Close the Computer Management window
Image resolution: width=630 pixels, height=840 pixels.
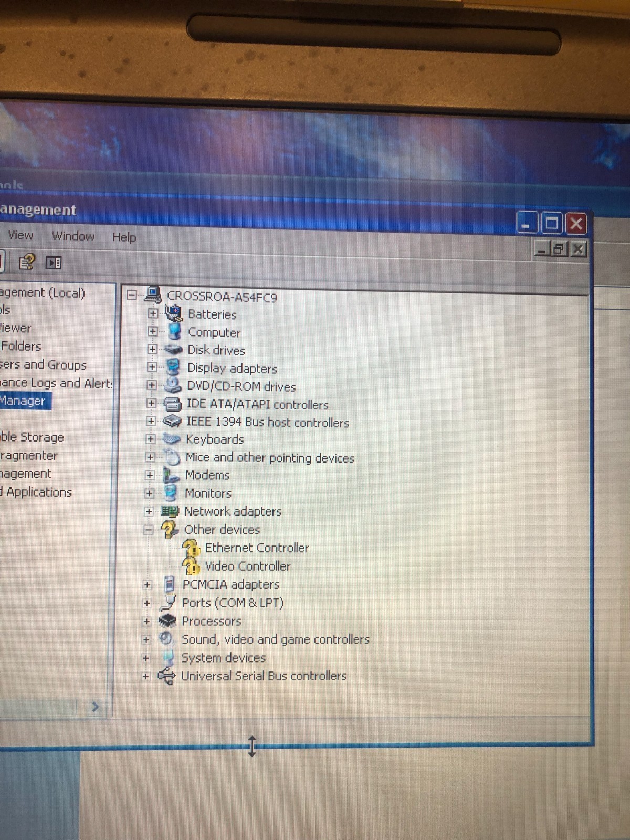[576, 224]
